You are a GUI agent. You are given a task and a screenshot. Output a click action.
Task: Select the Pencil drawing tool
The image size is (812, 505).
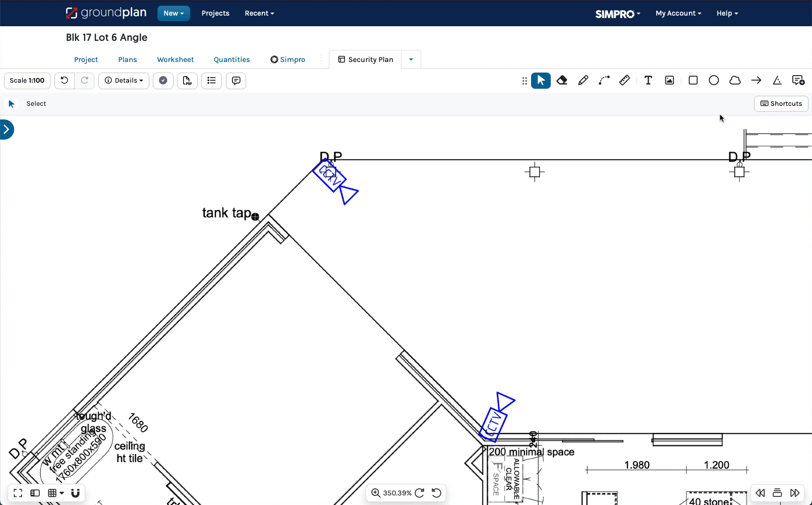coord(583,81)
